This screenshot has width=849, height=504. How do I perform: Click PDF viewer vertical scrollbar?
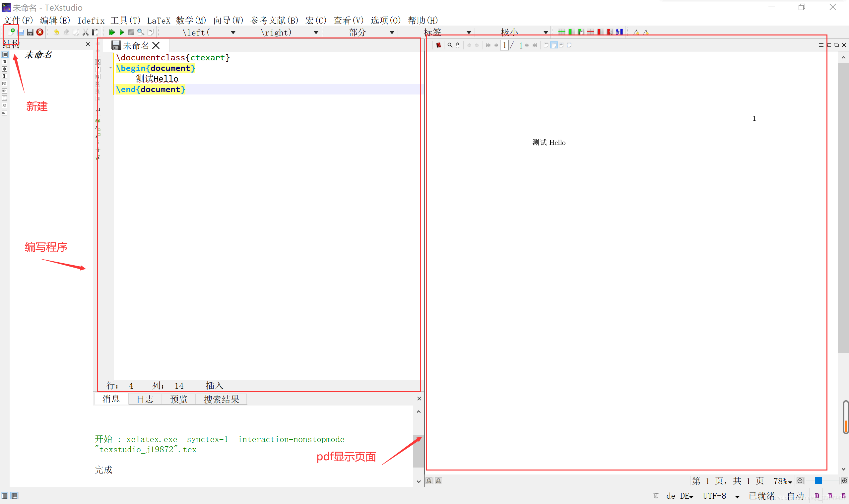point(843,207)
